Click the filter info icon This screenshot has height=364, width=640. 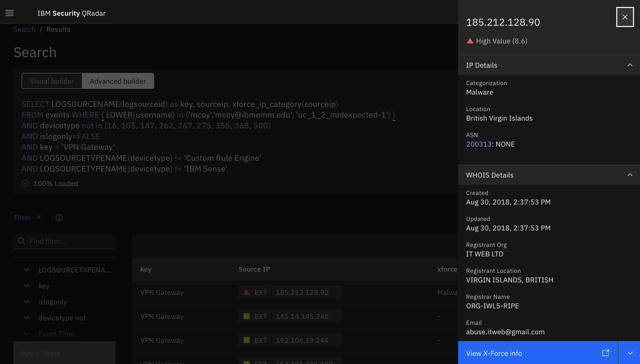click(59, 218)
